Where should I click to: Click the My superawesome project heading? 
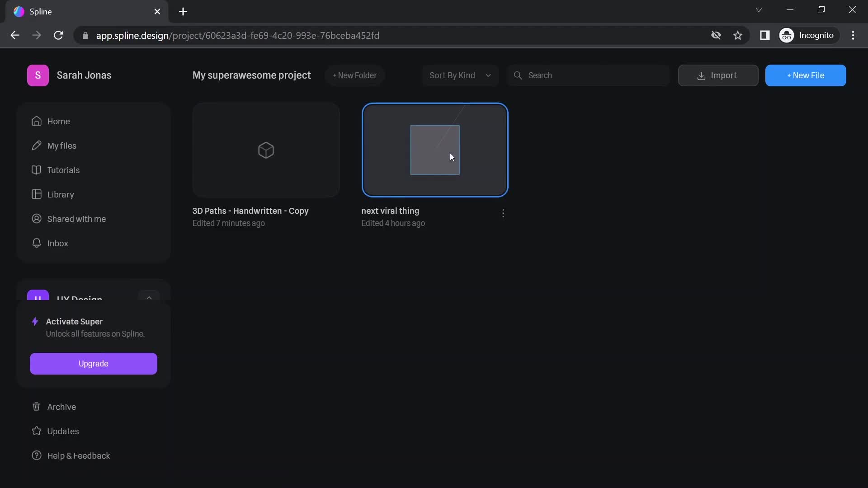pos(252,75)
